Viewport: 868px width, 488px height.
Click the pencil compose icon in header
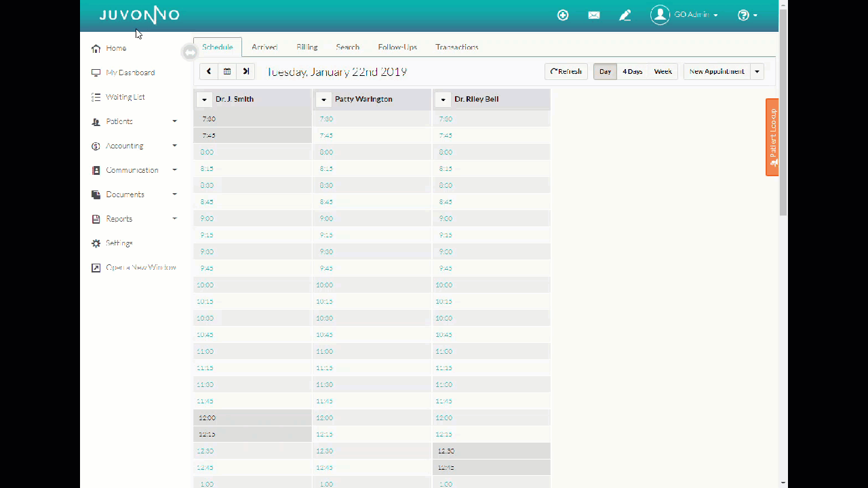click(x=625, y=15)
